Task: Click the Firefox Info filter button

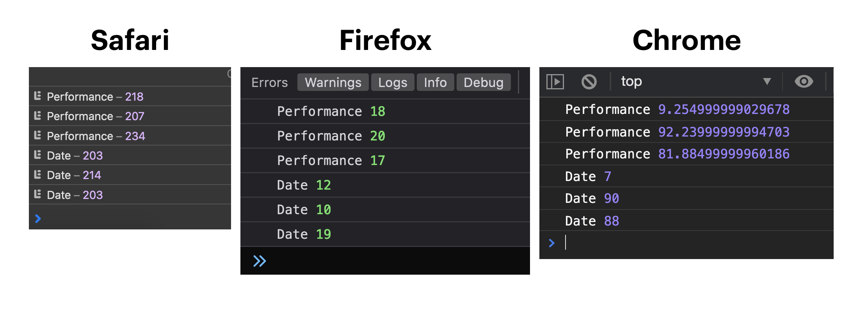Action: tap(435, 83)
